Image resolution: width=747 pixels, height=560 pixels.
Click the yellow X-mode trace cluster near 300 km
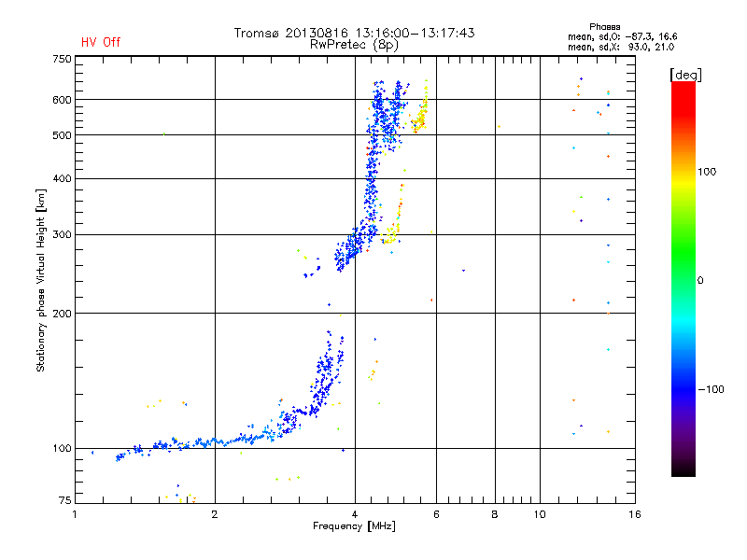coord(390,236)
